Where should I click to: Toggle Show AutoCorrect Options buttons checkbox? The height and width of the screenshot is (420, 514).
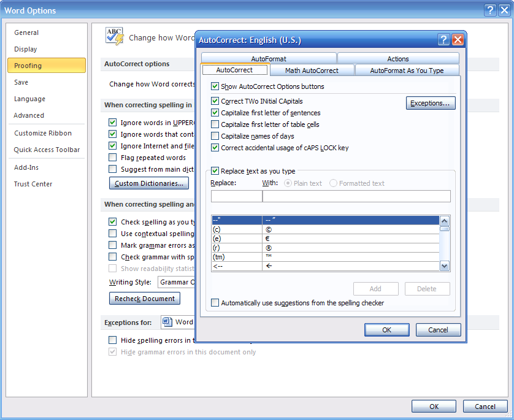pyautogui.click(x=215, y=86)
